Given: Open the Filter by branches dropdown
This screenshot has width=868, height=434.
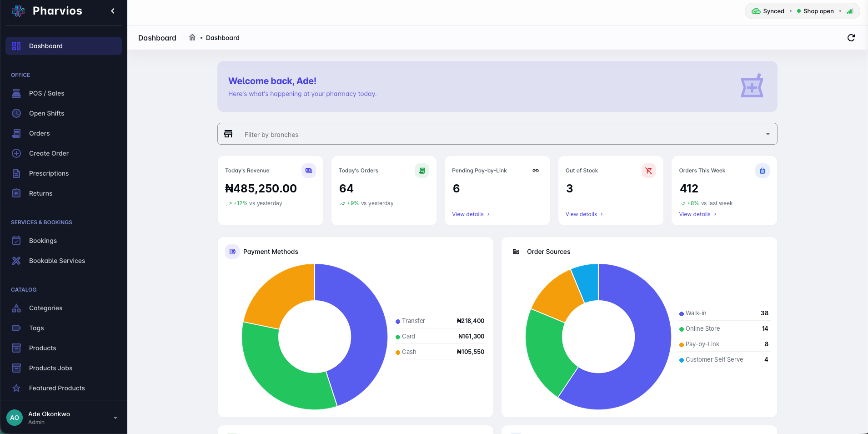Looking at the screenshot, I should 497,134.
